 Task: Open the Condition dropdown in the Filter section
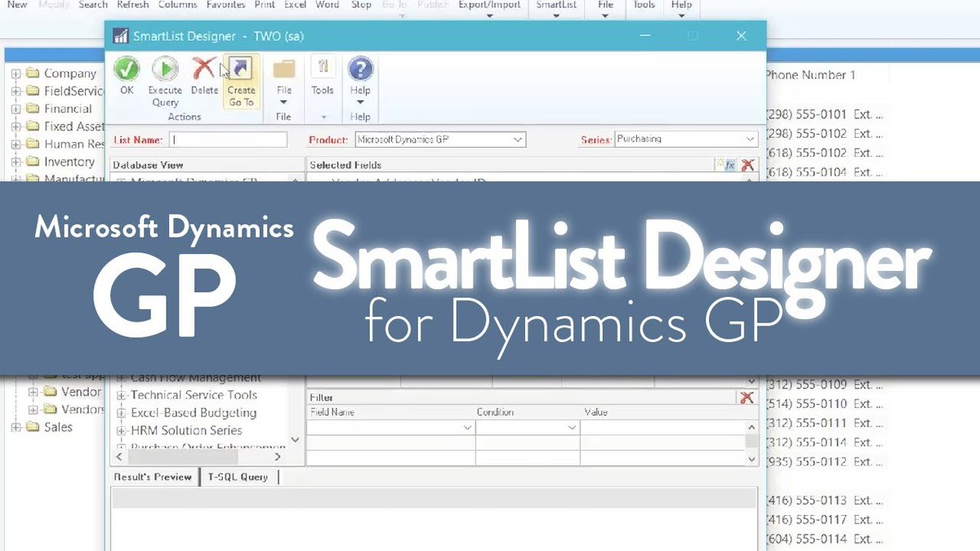pyautogui.click(x=573, y=427)
